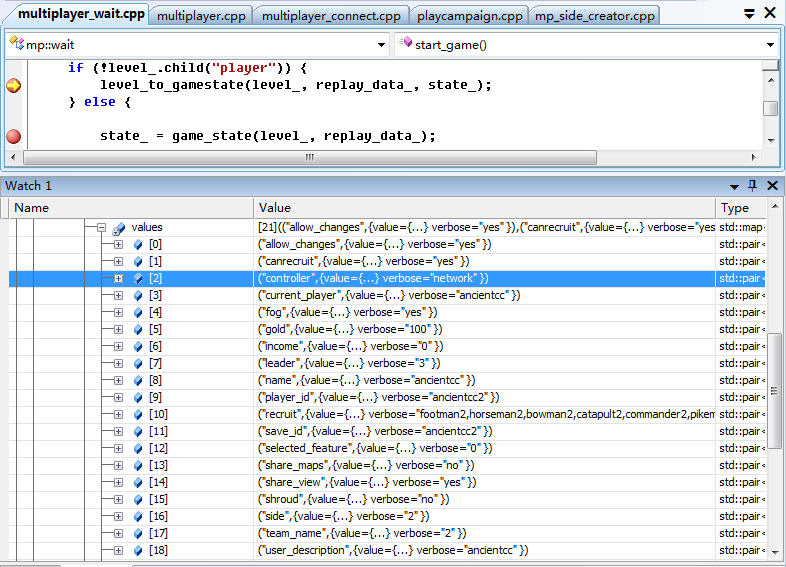
Task: Open the start_game() member dropdown
Action: click(x=770, y=45)
